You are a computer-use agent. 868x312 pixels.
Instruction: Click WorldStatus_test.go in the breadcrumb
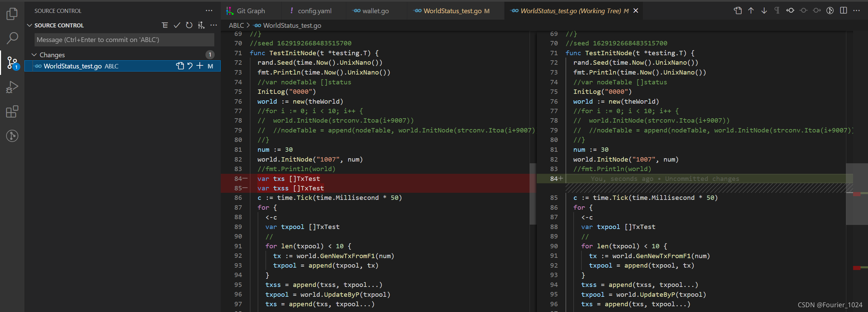292,25
